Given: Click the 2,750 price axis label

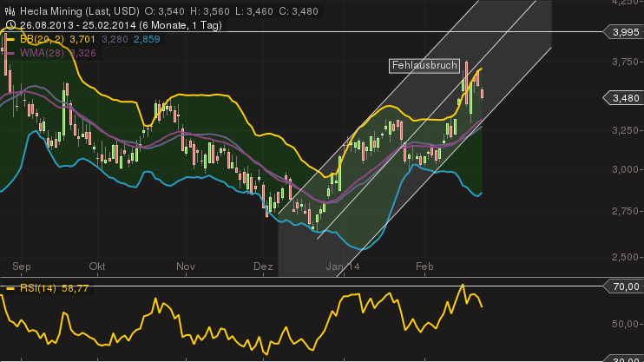Looking at the screenshot, I should (x=626, y=211).
